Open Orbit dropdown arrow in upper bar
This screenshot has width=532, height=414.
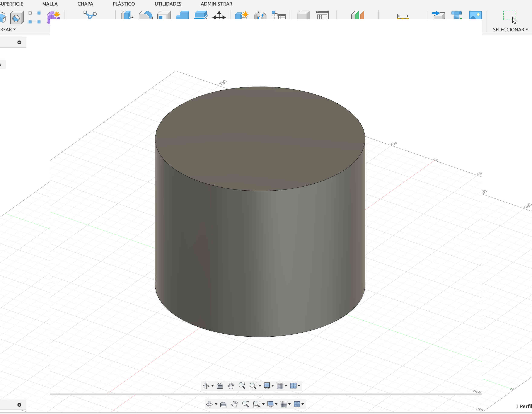pyautogui.click(x=213, y=386)
